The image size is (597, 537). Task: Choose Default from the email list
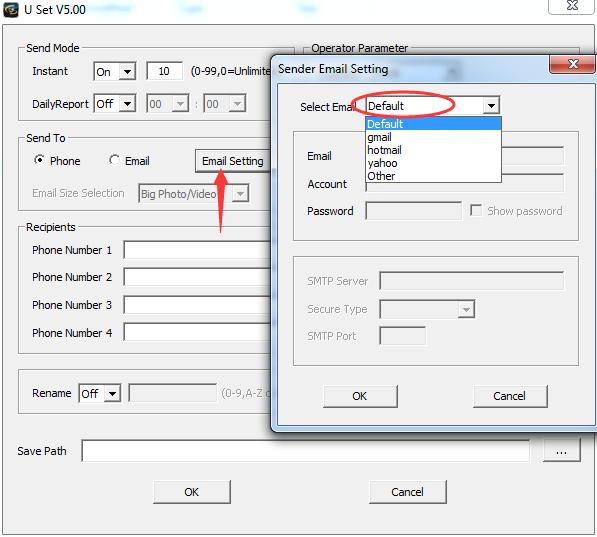pyautogui.click(x=433, y=124)
